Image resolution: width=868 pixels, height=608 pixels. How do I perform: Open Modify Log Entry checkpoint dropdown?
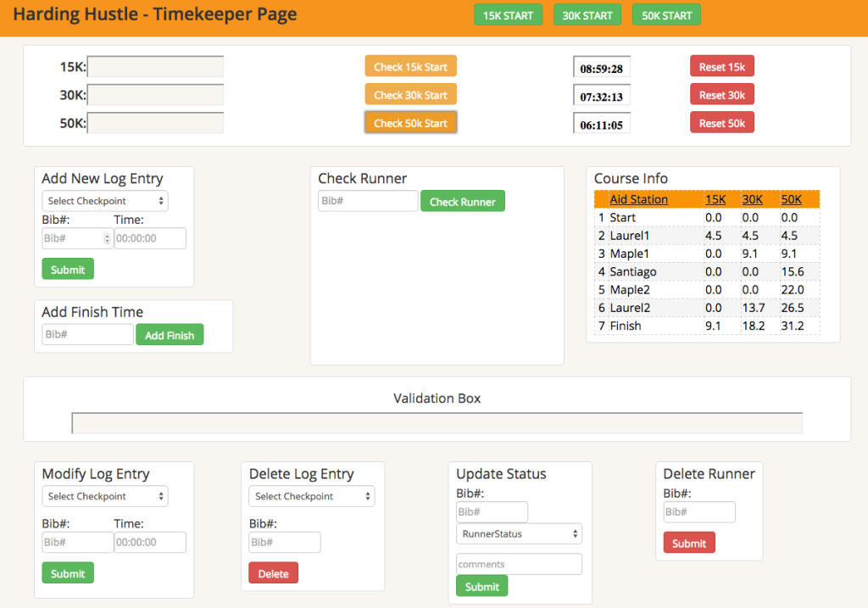pyautogui.click(x=105, y=496)
